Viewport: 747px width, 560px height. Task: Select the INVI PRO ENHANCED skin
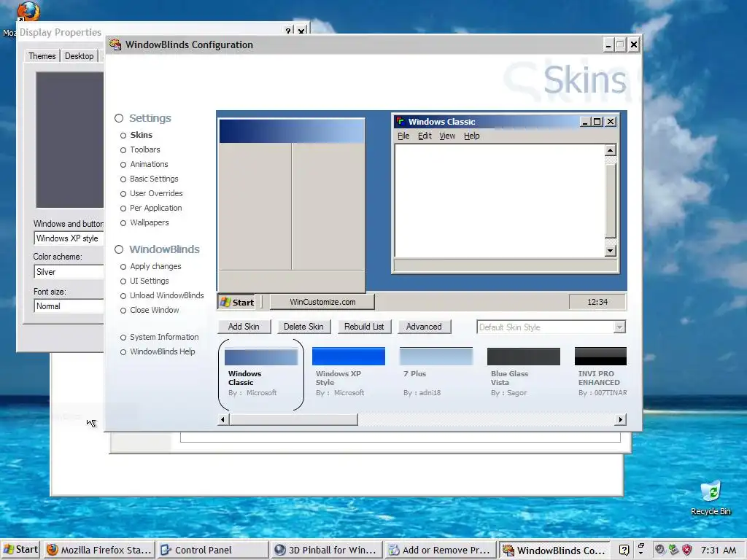pyautogui.click(x=600, y=373)
